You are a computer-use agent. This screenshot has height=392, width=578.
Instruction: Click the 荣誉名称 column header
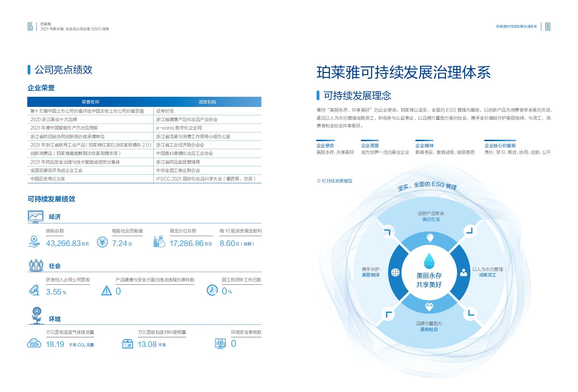(x=91, y=102)
